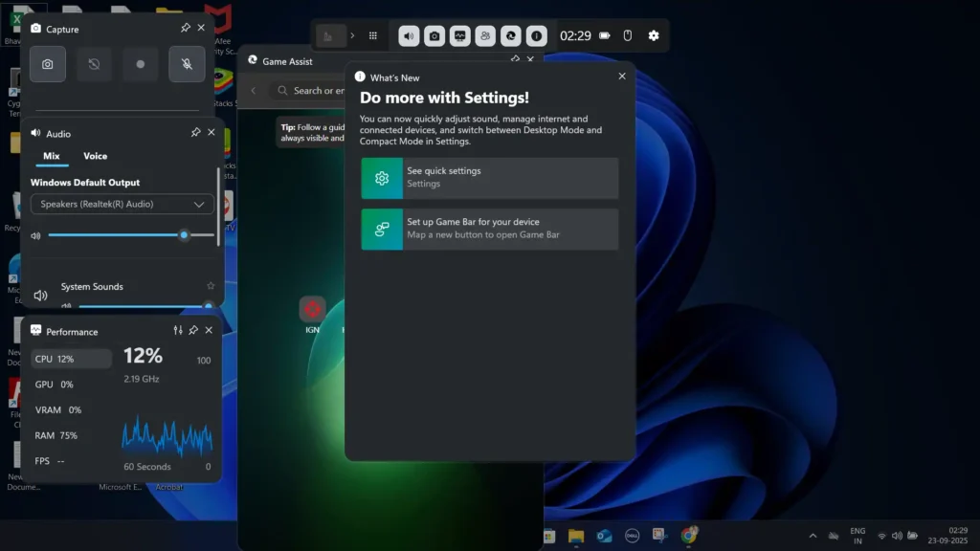Open Google Chrome from the taskbar
This screenshot has width=980, height=551.
point(689,535)
